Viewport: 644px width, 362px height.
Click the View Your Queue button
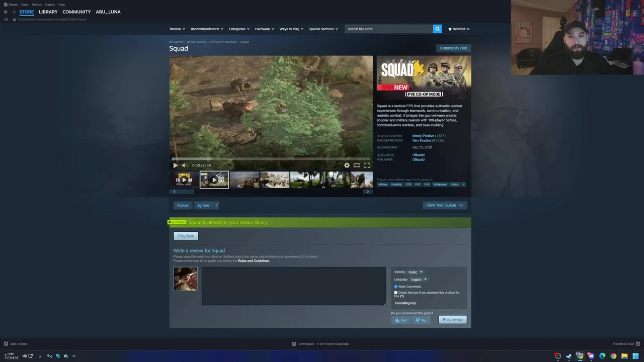point(445,205)
